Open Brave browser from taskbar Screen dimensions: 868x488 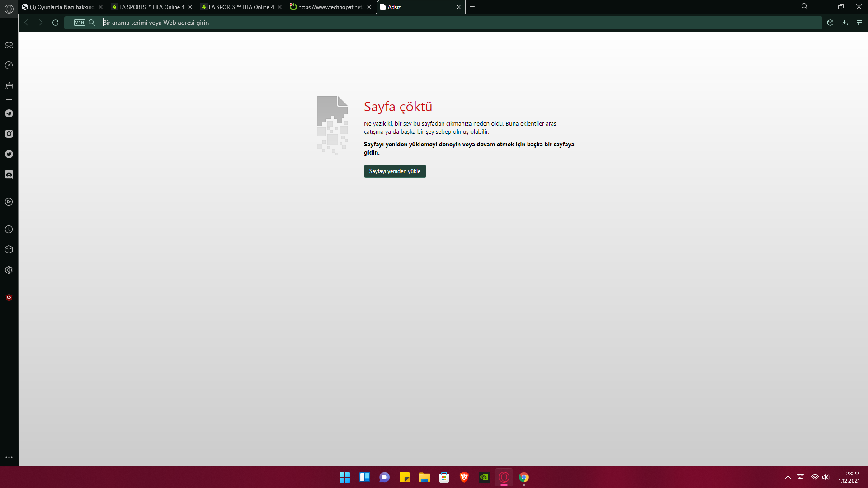pos(464,477)
